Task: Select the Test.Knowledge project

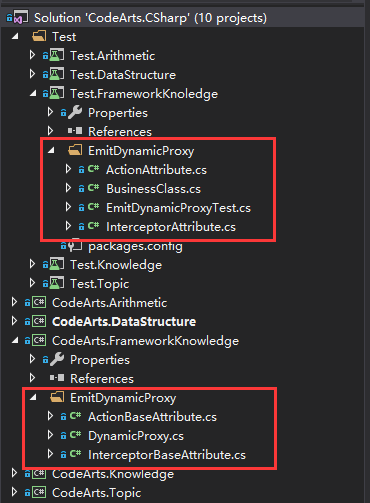Action: tap(116, 265)
